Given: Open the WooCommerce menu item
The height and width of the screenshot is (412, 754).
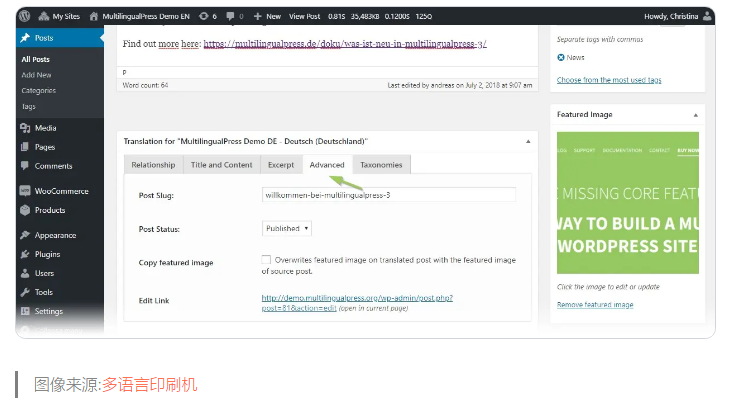Looking at the screenshot, I should pos(62,191).
